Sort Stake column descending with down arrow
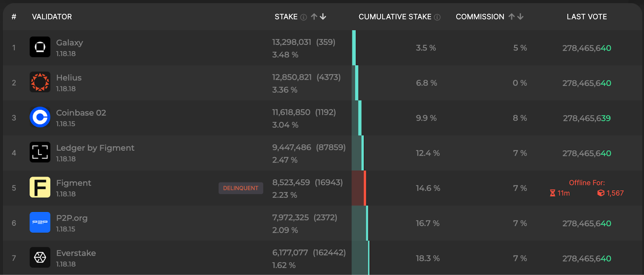Image resolution: width=644 pixels, height=275 pixels. click(323, 16)
